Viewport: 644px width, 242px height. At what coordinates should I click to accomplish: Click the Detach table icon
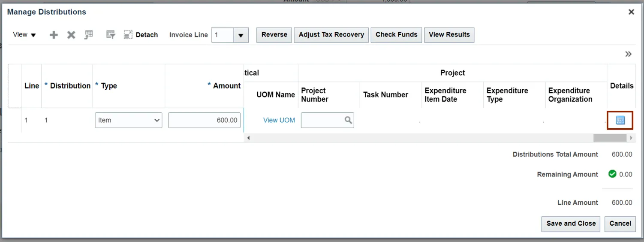click(x=128, y=35)
